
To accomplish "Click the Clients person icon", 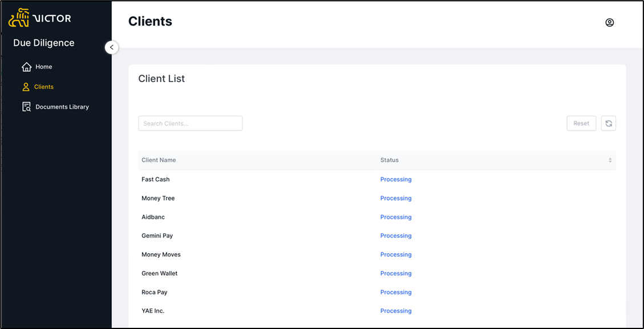I will coord(26,87).
